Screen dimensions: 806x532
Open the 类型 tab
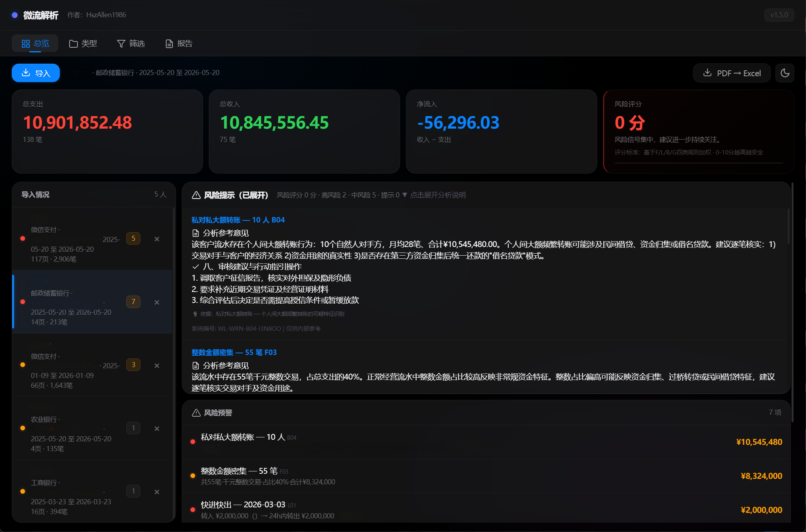coord(83,43)
